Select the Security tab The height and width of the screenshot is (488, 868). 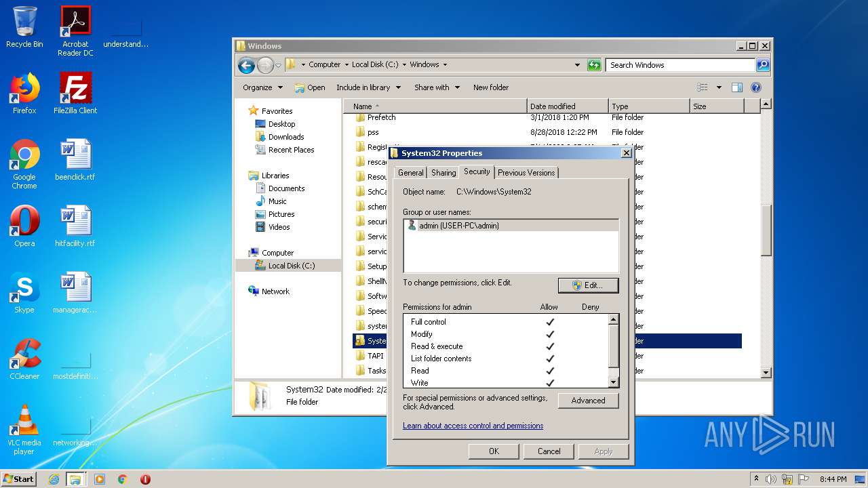[477, 171]
